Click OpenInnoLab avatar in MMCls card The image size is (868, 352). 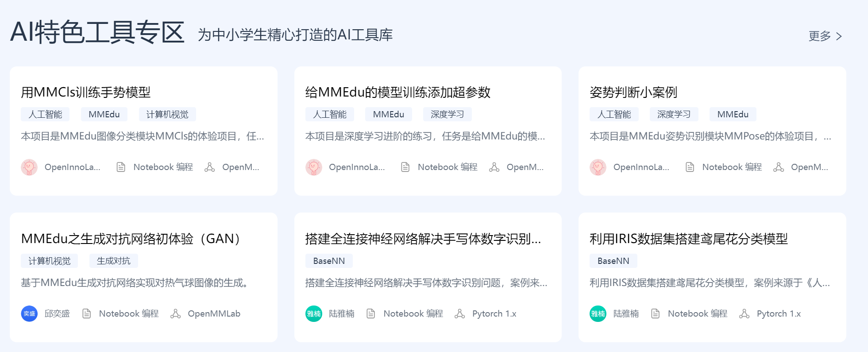point(29,167)
